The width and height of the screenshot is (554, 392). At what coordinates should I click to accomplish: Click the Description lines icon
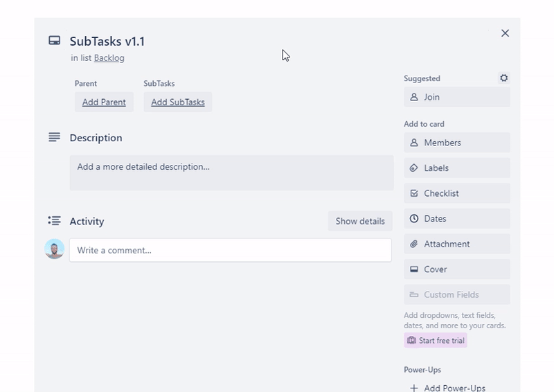[x=54, y=137]
